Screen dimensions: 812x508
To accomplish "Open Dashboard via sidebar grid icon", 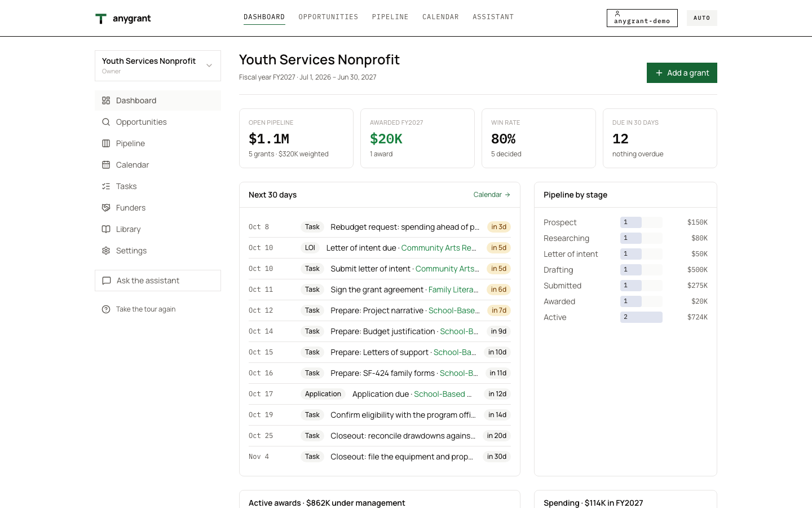I will click(106, 100).
